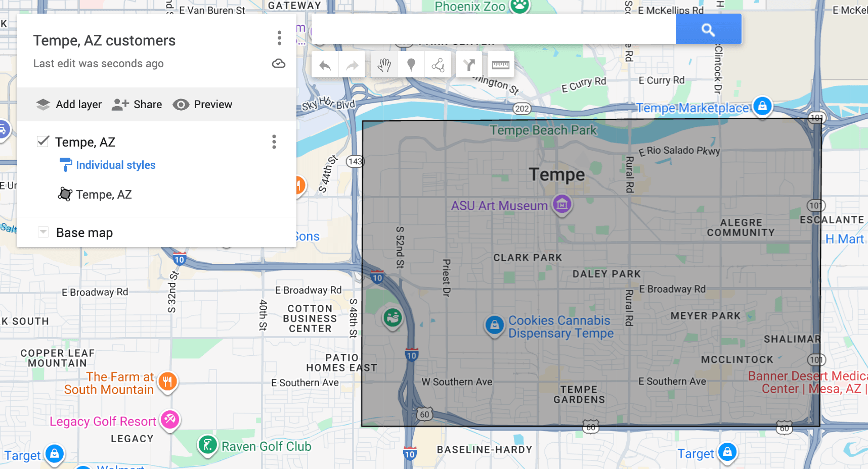Click the Preview eye icon

(181, 105)
